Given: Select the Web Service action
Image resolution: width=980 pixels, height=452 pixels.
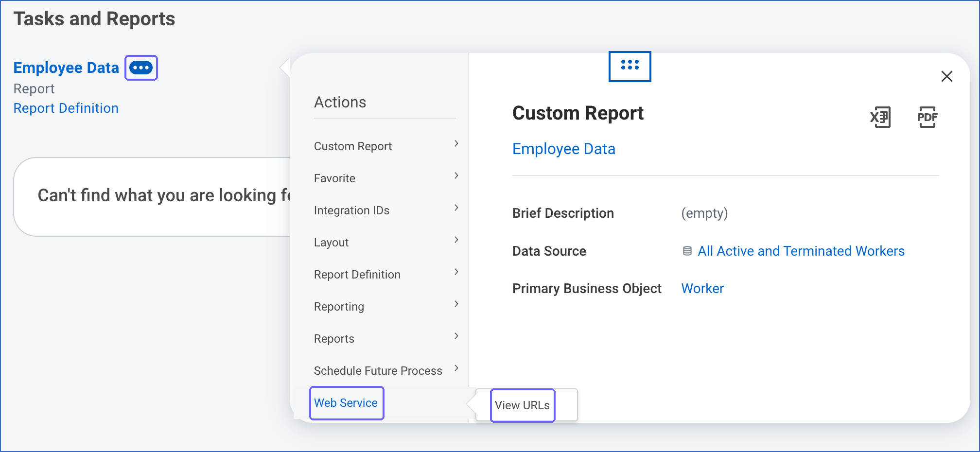Looking at the screenshot, I should 346,403.
